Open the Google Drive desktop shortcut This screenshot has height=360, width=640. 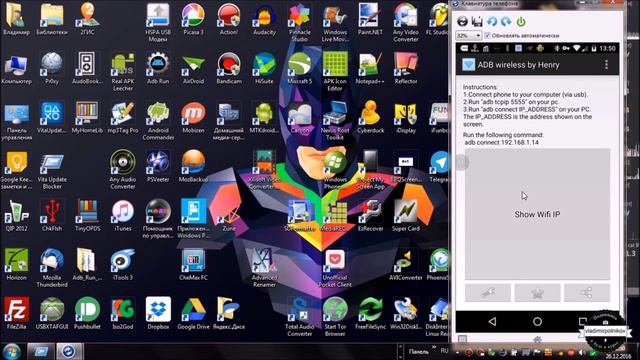[193, 313]
